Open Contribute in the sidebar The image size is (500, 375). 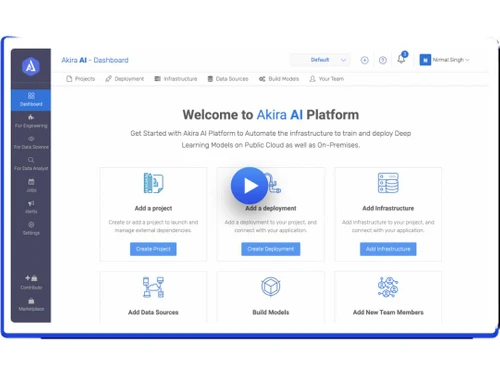31,282
